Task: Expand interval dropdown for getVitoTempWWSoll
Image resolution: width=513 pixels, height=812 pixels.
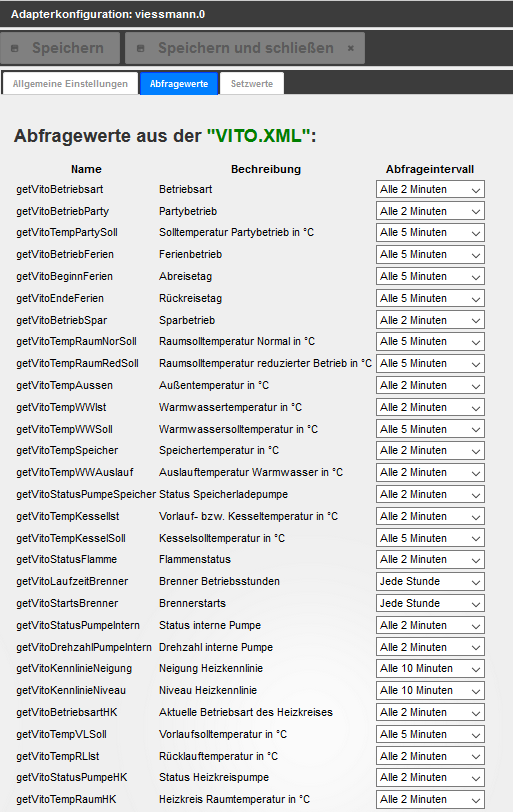Action: click(430, 429)
